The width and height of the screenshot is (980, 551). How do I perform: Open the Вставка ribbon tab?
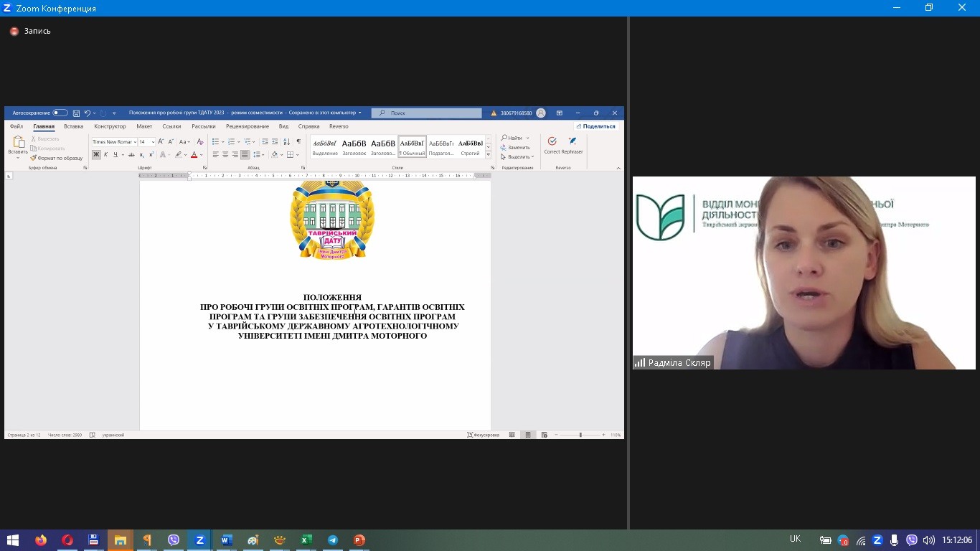(x=73, y=126)
